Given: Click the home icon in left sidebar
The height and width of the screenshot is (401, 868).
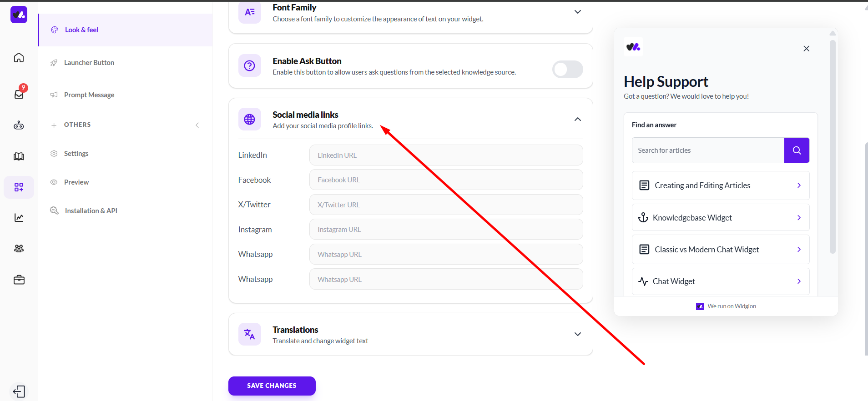Looking at the screenshot, I should tap(19, 58).
